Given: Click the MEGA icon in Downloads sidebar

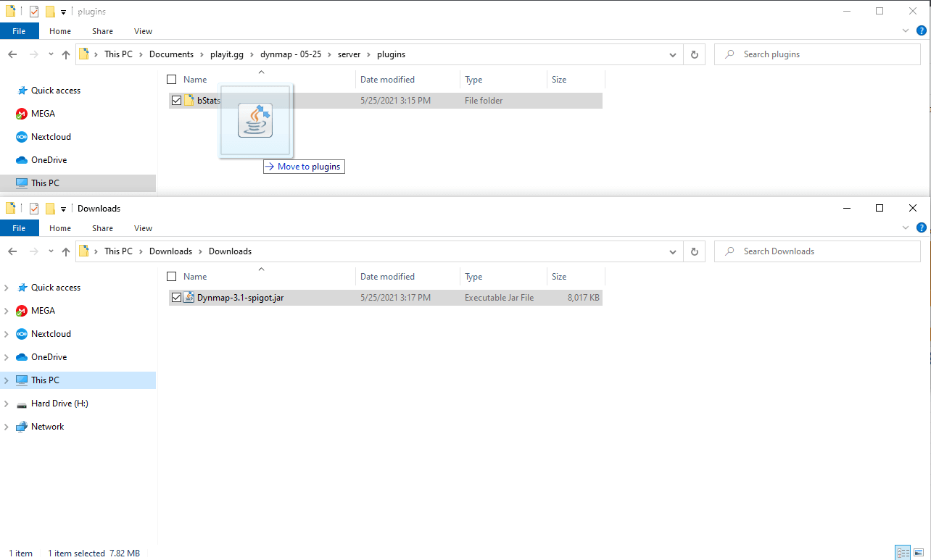Looking at the screenshot, I should click(22, 311).
